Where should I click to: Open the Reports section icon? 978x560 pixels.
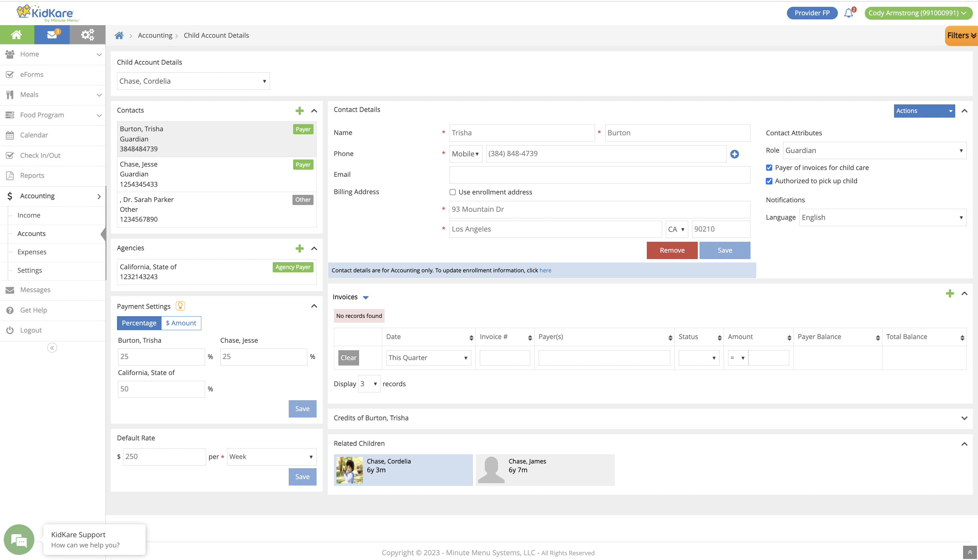(10, 175)
